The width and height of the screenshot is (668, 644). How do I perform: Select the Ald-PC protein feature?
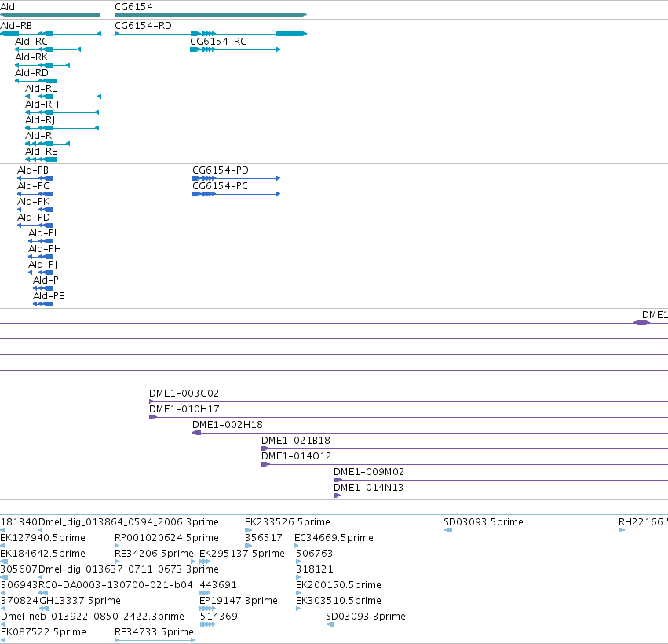[35, 194]
